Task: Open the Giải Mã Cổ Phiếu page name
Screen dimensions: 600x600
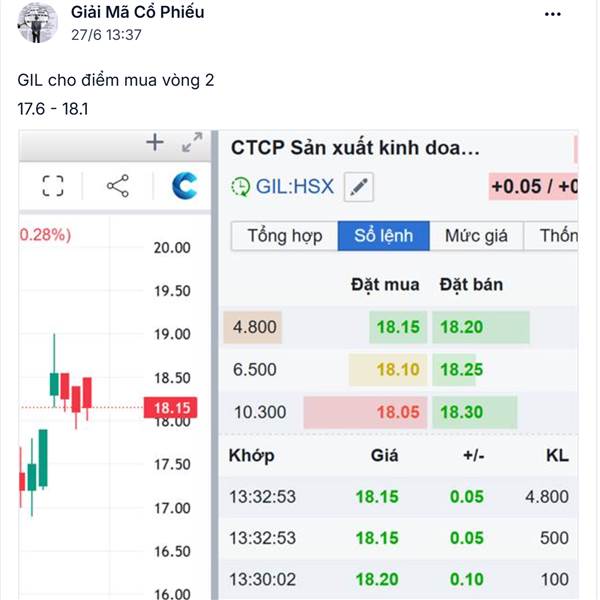Action: pyautogui.click(x=137, y=12)
